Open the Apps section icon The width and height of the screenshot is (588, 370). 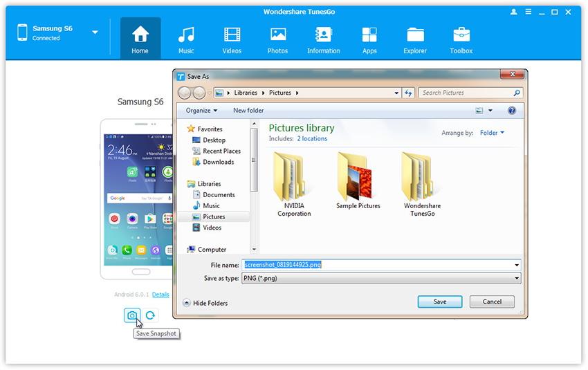pyautogui.click(x=369, y=39)
